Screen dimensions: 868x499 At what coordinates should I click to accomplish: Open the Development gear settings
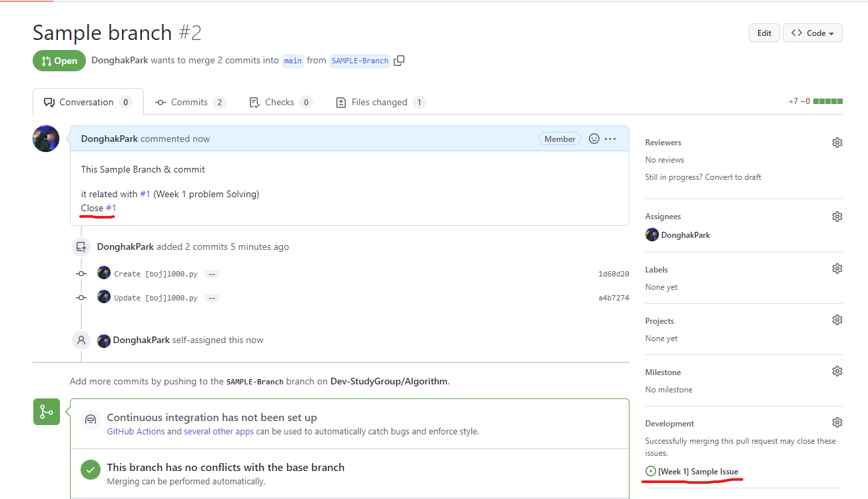pos(837,422)
